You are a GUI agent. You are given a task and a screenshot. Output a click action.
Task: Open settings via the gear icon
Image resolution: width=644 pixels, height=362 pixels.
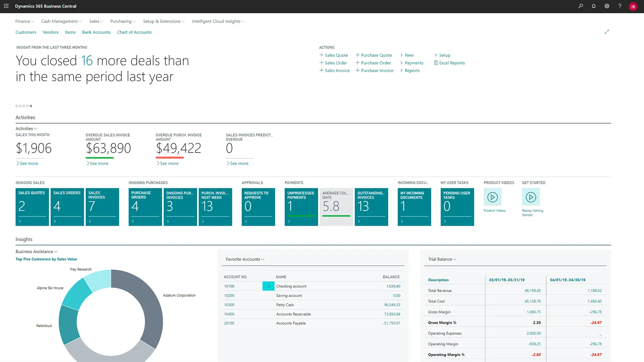pos(607,6)
